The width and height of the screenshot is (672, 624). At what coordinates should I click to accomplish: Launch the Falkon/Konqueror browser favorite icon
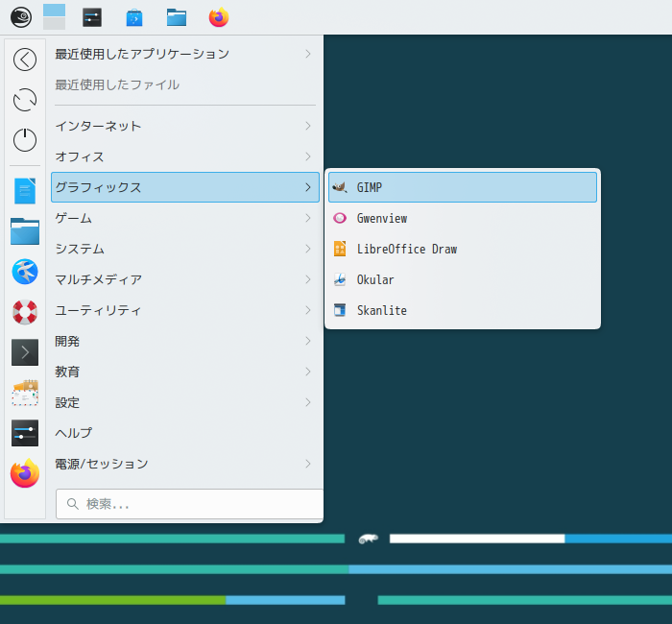25,272
